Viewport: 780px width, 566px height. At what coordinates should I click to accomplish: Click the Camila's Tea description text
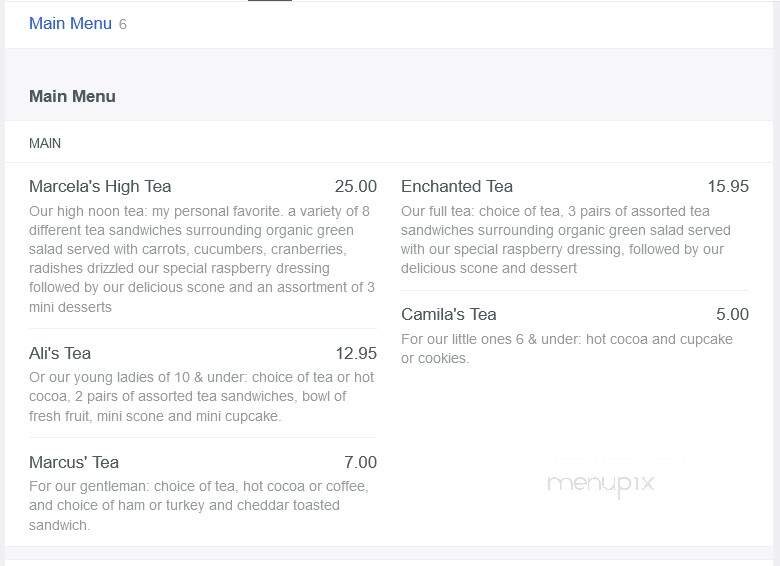tap(566, 348)
